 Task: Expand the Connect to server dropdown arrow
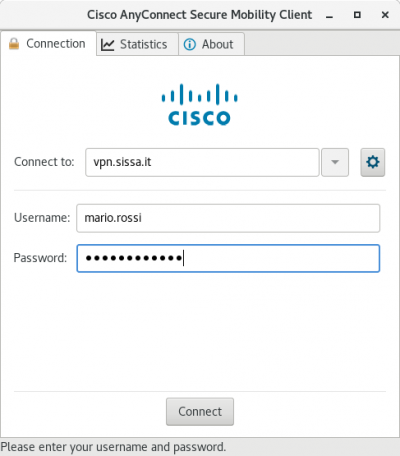335,162
